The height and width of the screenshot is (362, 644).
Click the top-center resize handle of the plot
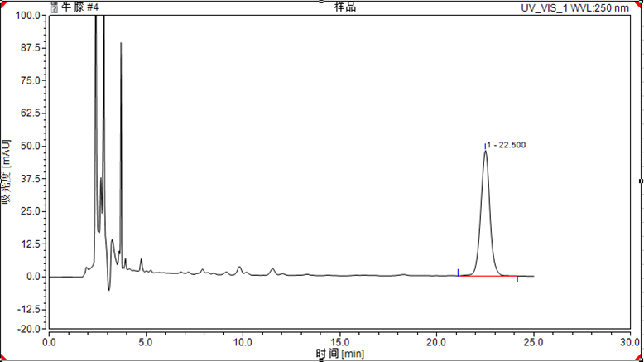pos(322,2)
